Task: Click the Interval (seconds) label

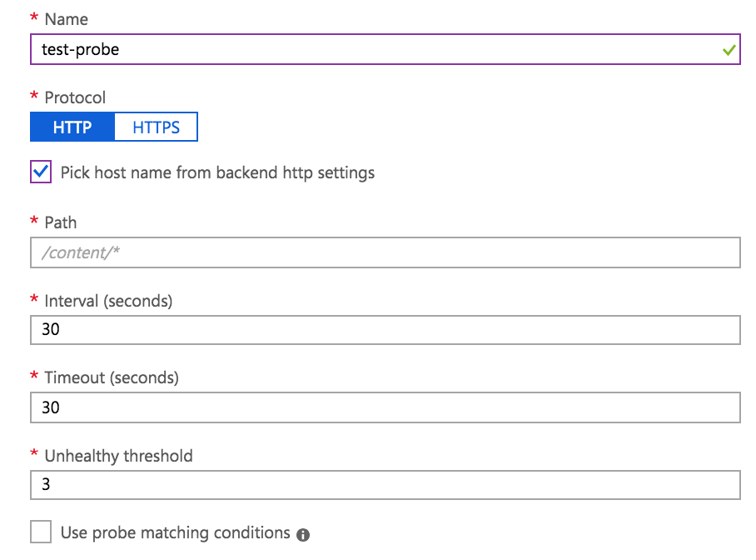Action: [108, 301]
